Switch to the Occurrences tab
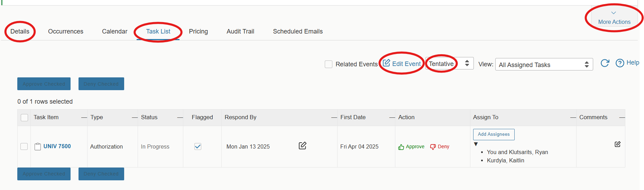 point(66,31)
